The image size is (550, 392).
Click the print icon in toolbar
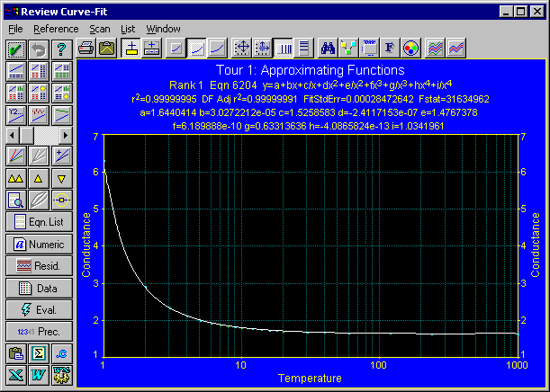tap(86, 49)
